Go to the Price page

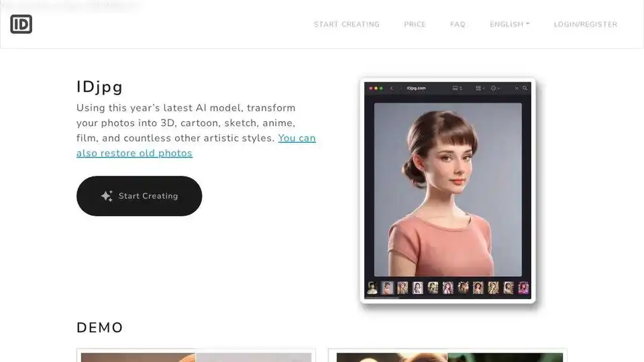click(x=415, y=24)
